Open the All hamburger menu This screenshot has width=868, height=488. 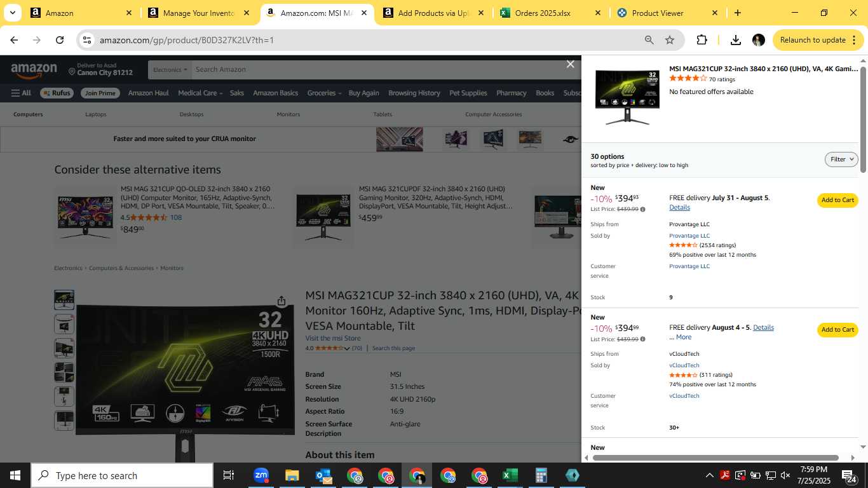point(21,93)
